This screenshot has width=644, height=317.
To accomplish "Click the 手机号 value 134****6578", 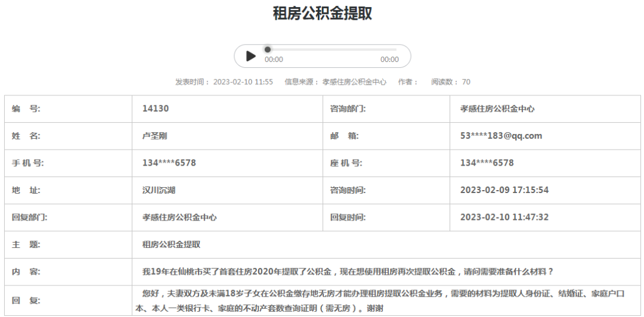I will [x=169, y=163].
